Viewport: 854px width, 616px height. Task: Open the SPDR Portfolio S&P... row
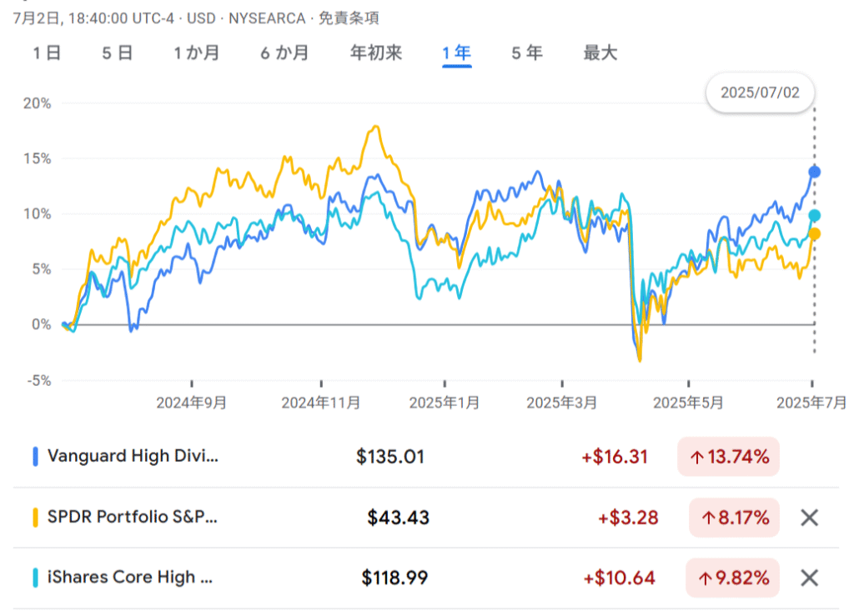click(x=426, y=518)
